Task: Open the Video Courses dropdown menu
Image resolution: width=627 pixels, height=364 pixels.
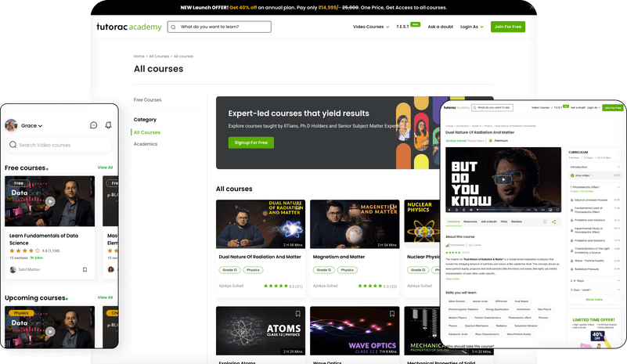Action: pos(370,27)
